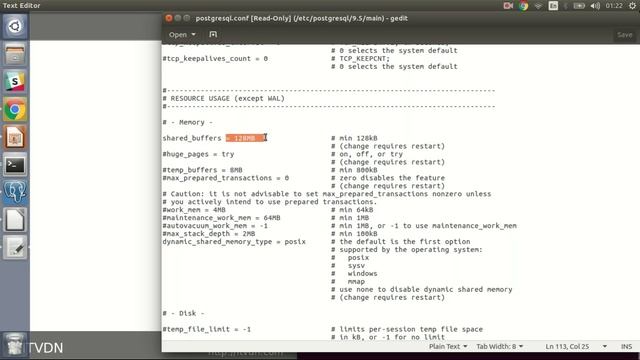Click the '# on, off, or try' comment

pyautogui.click(x=367, y=154)
